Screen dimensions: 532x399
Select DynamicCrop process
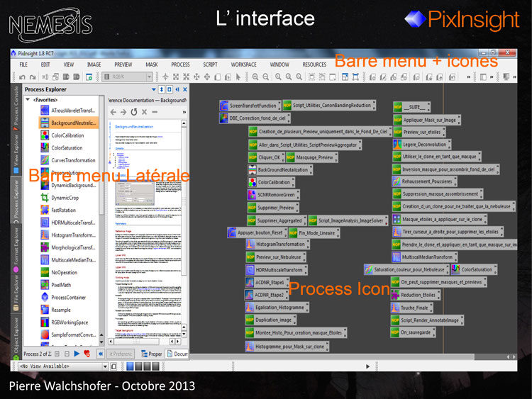tap(60, 198)
